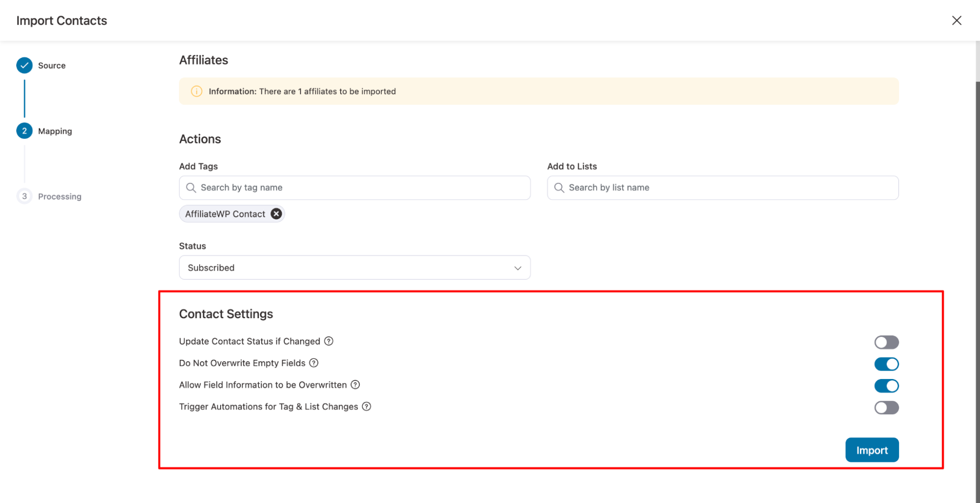The height and width of the screenshot is (503, 980).
Task: Click the completed Source step checkmark
Action: (x=25, y=65)
